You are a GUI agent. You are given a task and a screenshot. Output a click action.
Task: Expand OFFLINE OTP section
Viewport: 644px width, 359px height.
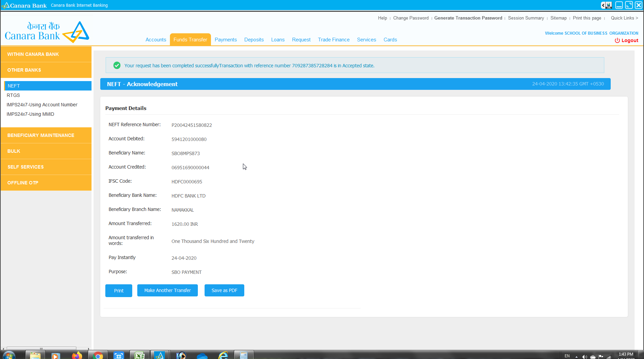point(46,183)
